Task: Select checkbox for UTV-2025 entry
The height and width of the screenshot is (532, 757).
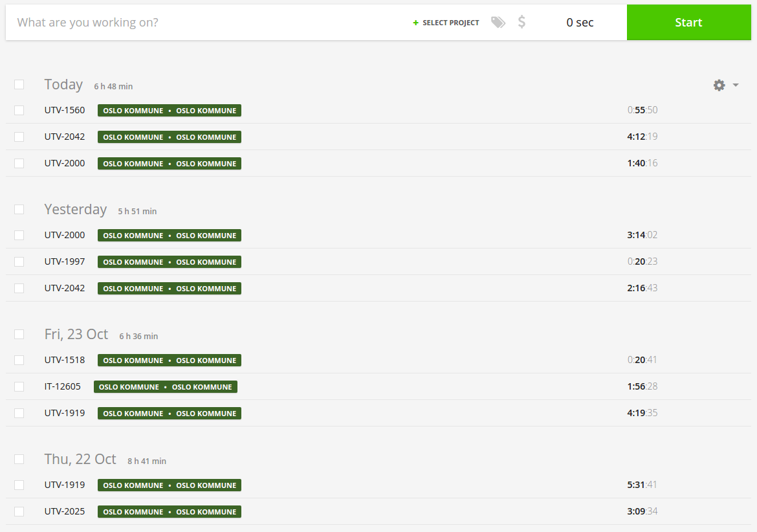Action: pos(19,512)
